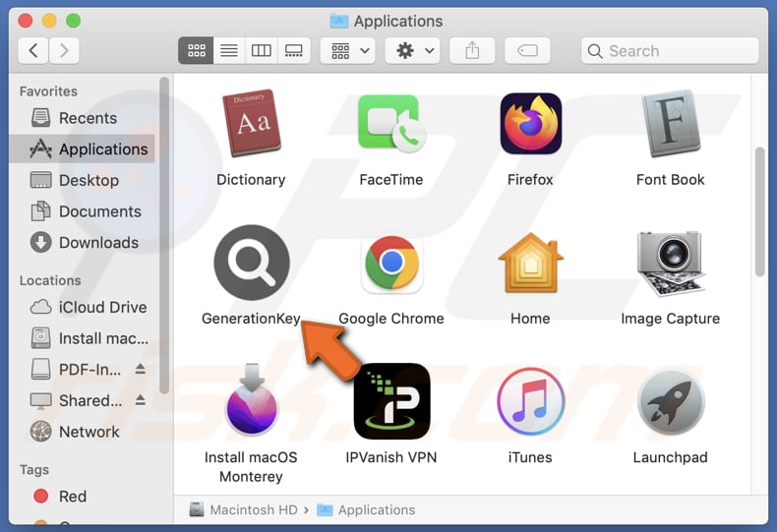Click Macintosh HD in the path bar

coord(243,509)
